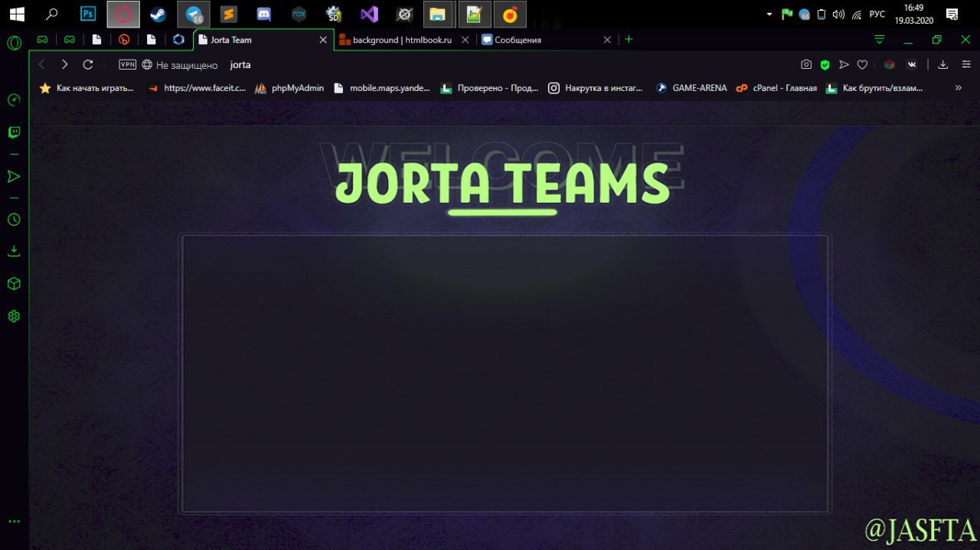Open the Windows notification center
This screenshot has width=980, height=550.
[x=952, y=14]
